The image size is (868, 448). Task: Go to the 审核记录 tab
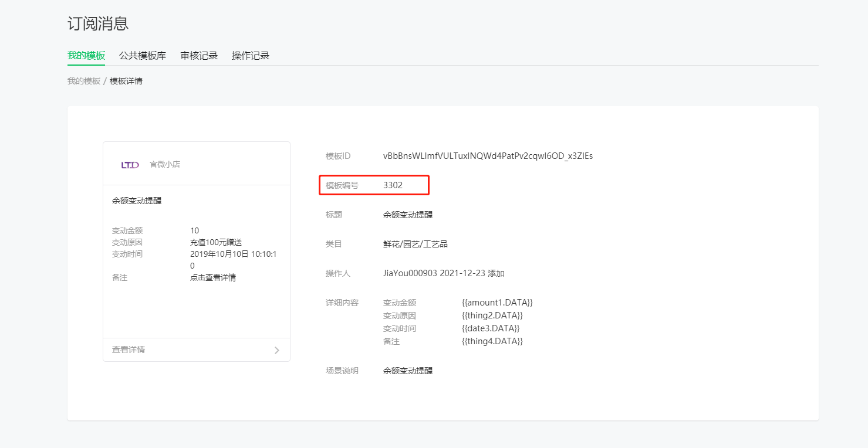point(199,56)
